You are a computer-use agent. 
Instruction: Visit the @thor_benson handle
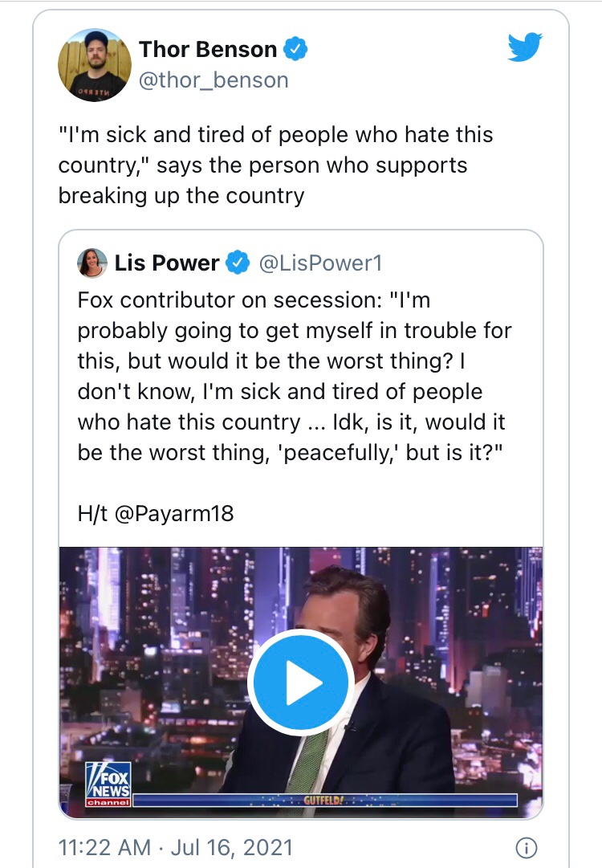pos(214,80)
